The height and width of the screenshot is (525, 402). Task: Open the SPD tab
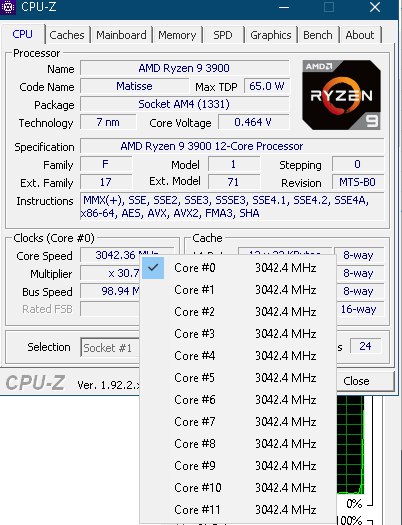tap(223, 35)
